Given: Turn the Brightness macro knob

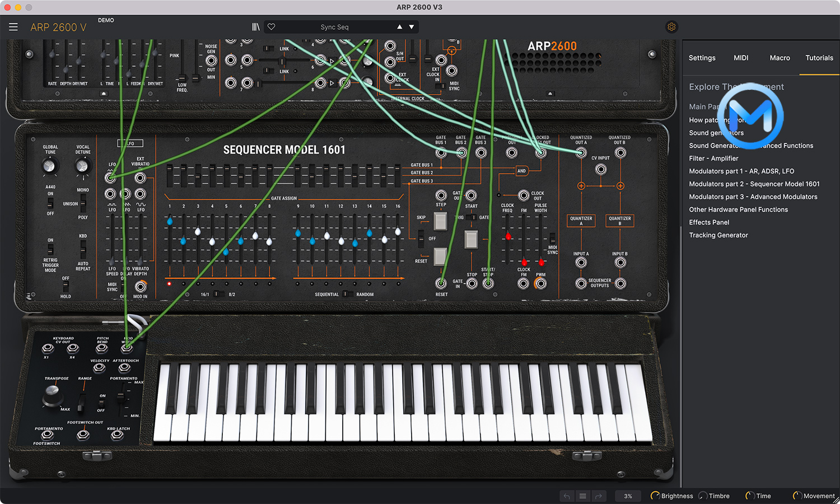Looking at the screenshot, I should (x=655, y=496).
